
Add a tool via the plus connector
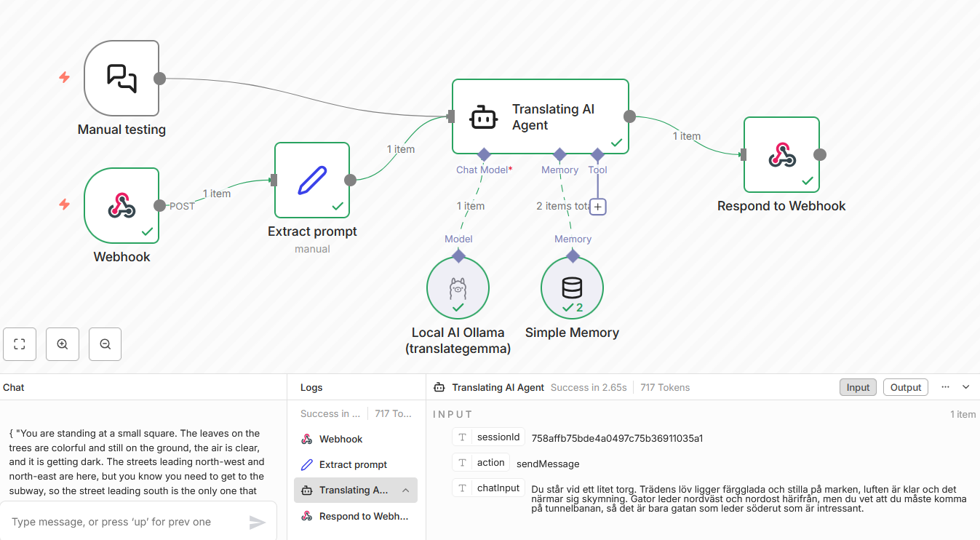(x=597, y=207)
